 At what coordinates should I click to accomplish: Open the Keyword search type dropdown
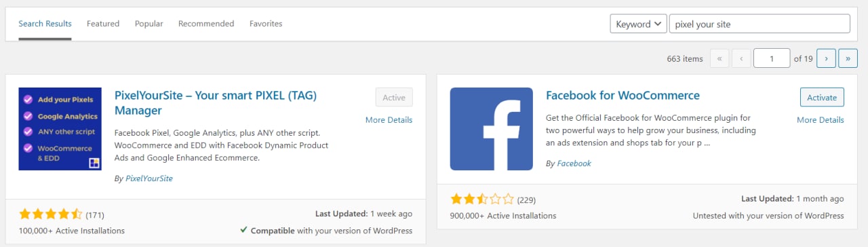tap(638, 24)
